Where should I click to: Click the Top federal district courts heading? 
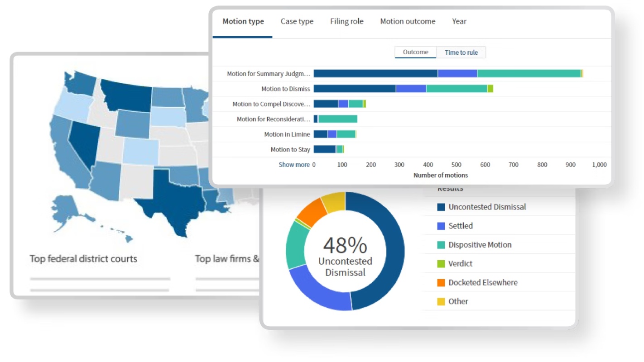pos(83,259)
